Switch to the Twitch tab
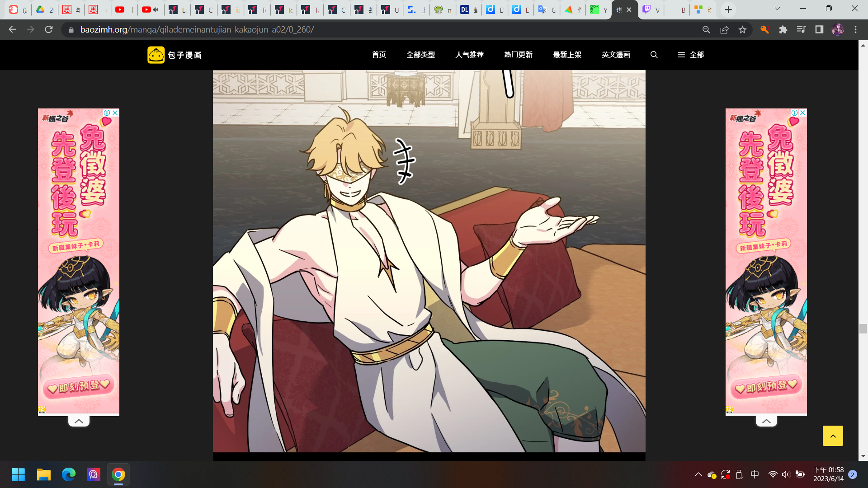Image resolution: width=868 pixels, height=488 pixels. tap(651, 9)
